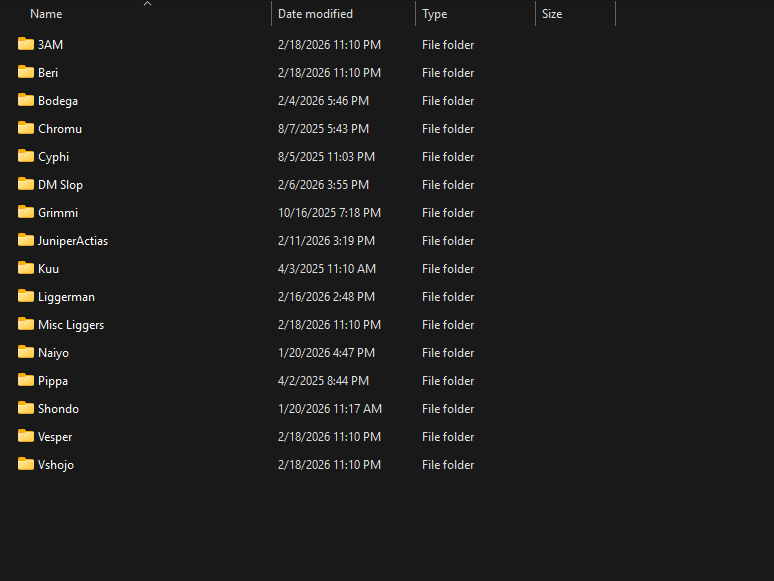The width and height of the screenshot is (774, 581).
Task: Click File folder type in Grimmi row
Action: [x=448, y=213]
